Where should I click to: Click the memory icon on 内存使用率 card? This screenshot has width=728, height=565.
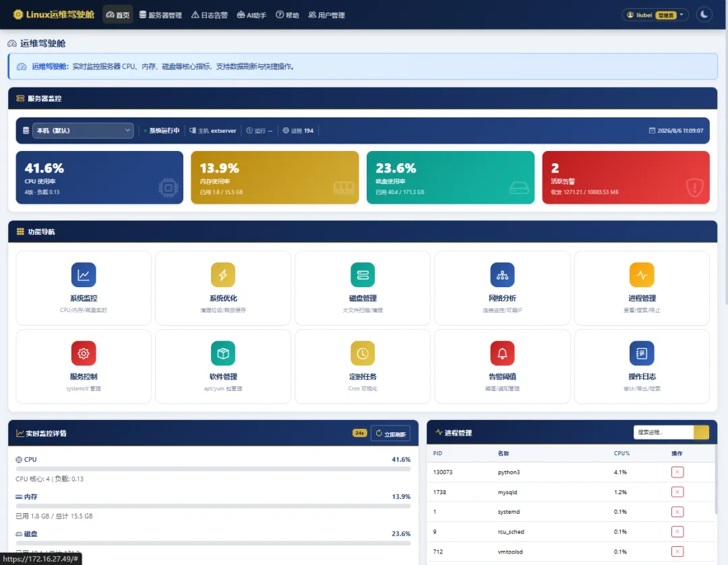coord(344,187)
